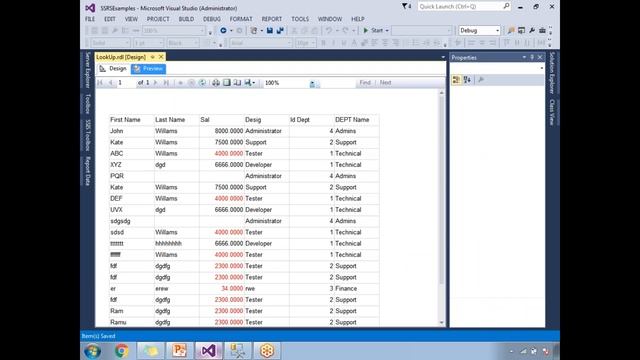Click the New Project toolbar icon
This screenshot has height=360, width=640.
(x=254, y=31)
